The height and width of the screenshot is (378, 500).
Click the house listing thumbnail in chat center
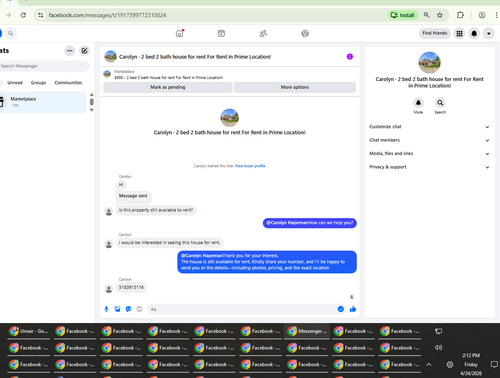229,117
